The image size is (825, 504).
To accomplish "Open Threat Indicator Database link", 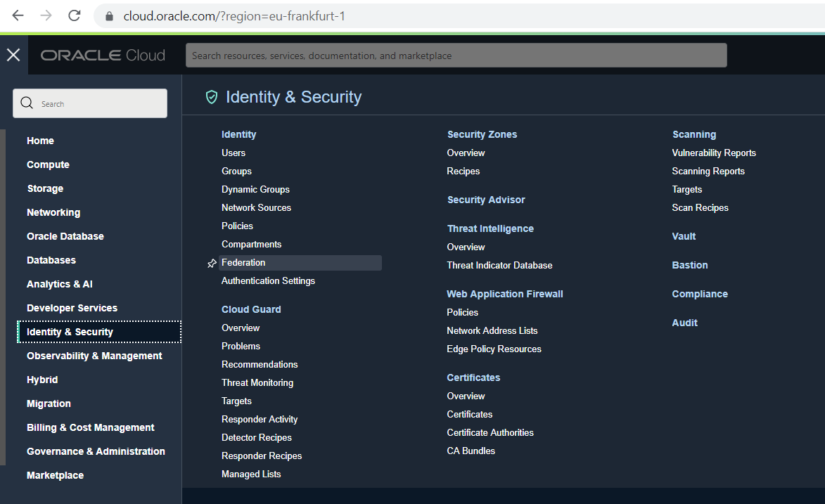I will (x=499, y=265).
